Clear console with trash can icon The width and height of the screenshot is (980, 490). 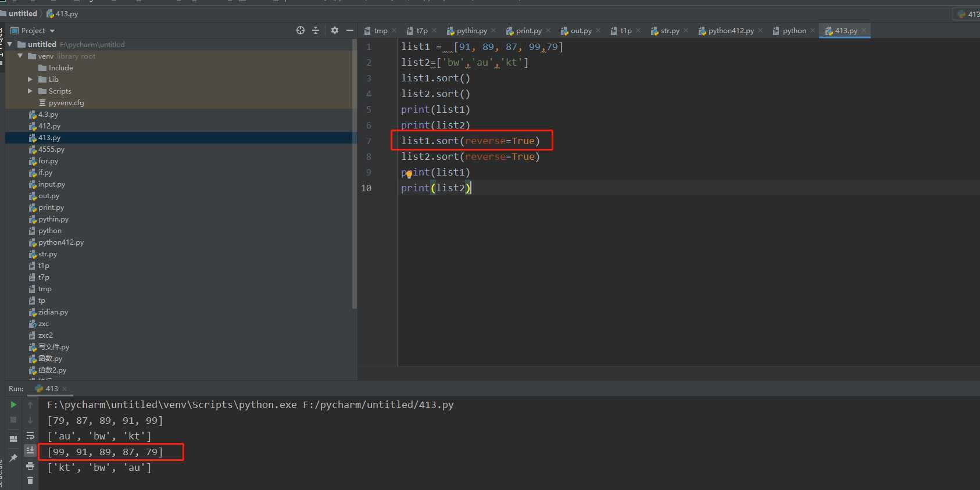click(x=30, y=481)
